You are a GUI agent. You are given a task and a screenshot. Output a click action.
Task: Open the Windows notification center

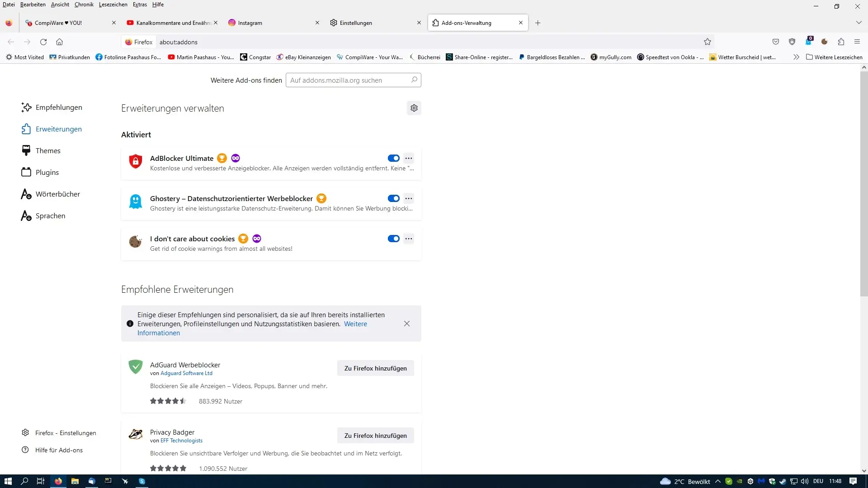coord(853,481)
